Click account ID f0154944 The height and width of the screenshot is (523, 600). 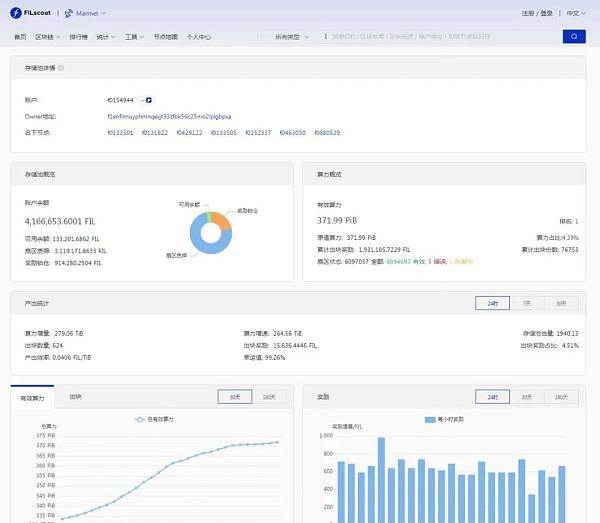pyautogui.click(x=120, y=100)
